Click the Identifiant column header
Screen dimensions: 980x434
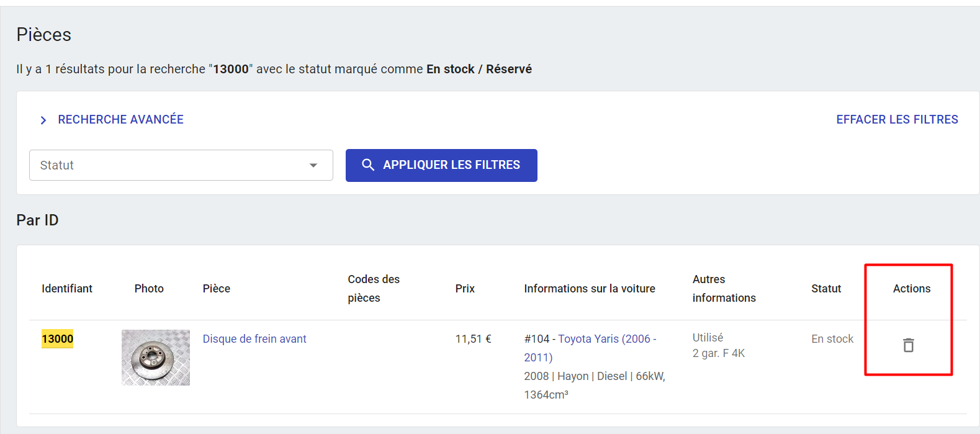67,289
